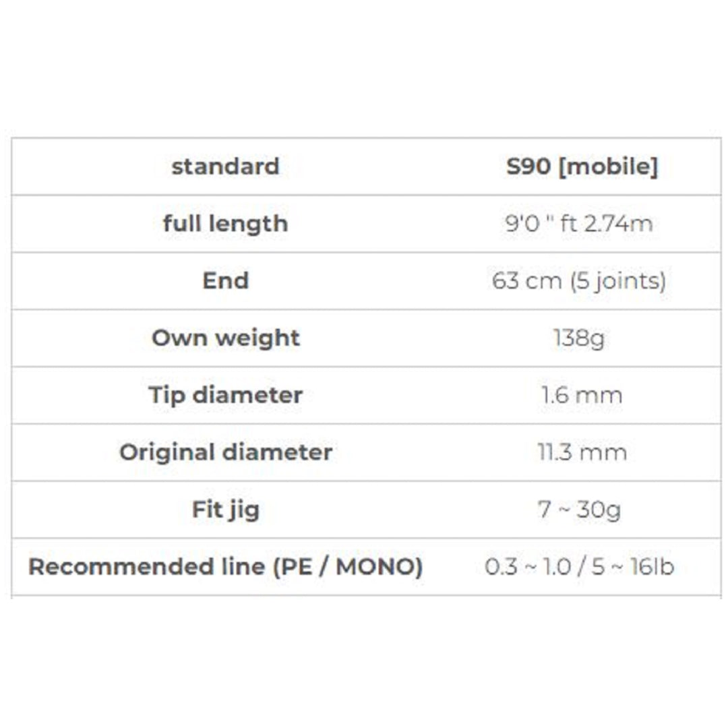Select the 1.6 mm tip value
This screenshot has height=728, width=728.
pyautogui.click(x=582, y=395)
